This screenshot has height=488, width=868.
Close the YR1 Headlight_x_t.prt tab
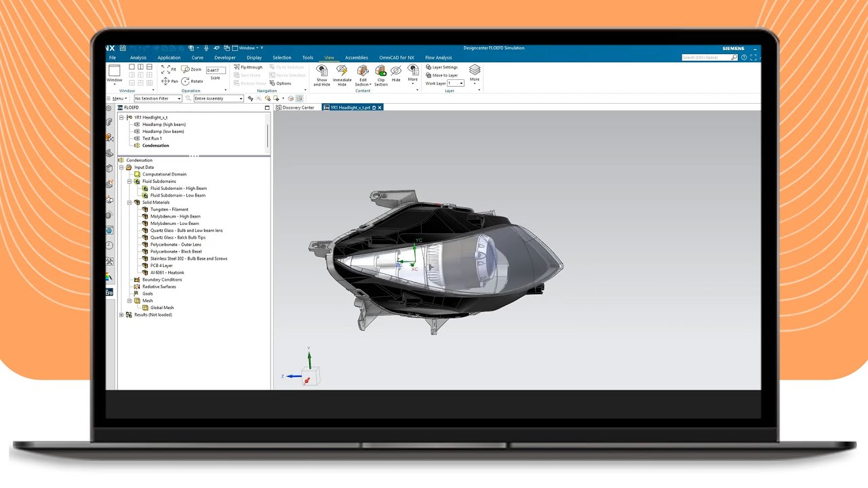[380, 108]
